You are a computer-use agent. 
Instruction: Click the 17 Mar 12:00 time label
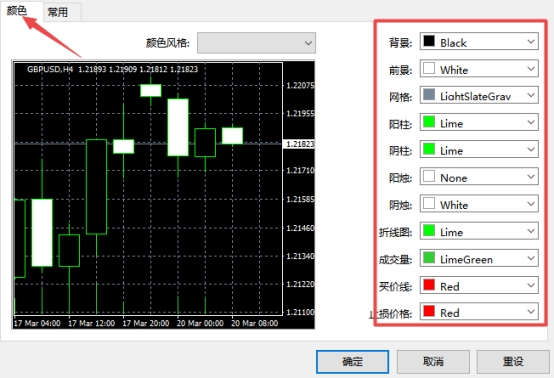point(92,323)
